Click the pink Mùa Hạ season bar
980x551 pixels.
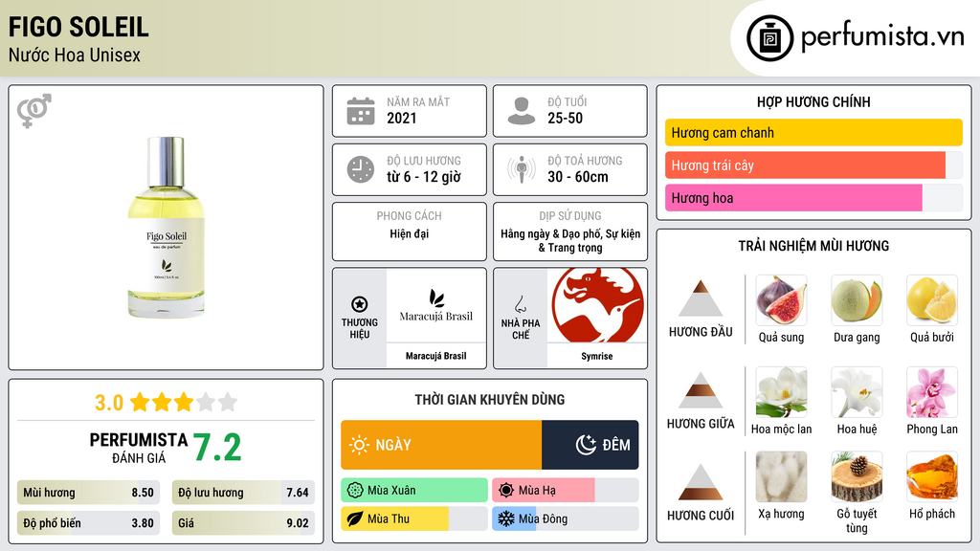(x=544, y=491)
